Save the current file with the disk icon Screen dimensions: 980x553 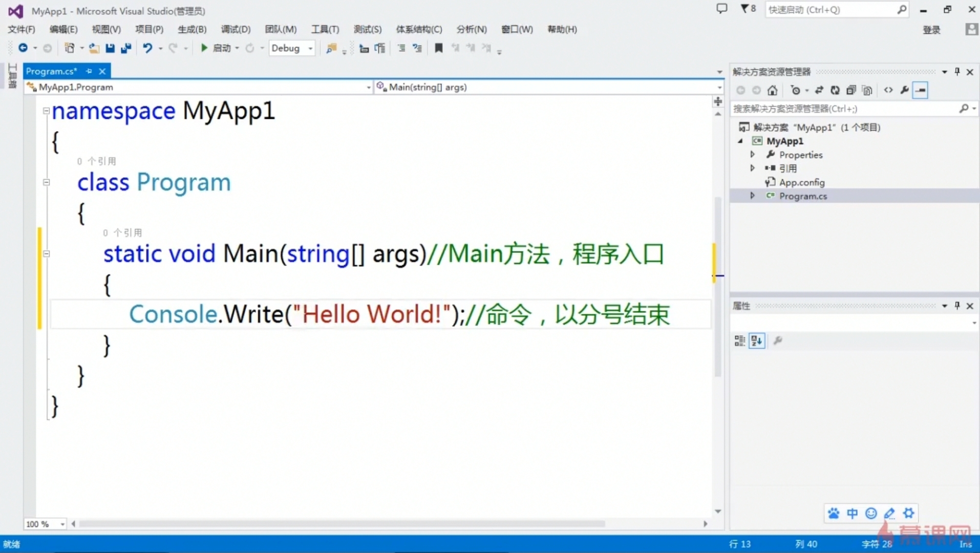110,48
